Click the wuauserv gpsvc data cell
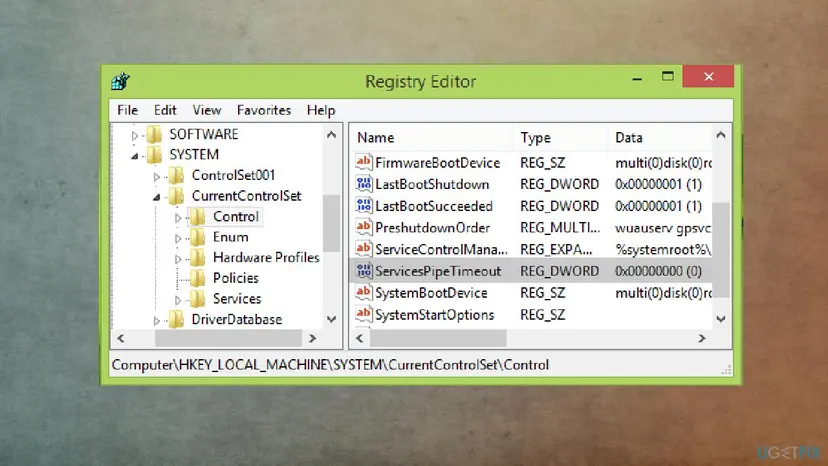 663,228
